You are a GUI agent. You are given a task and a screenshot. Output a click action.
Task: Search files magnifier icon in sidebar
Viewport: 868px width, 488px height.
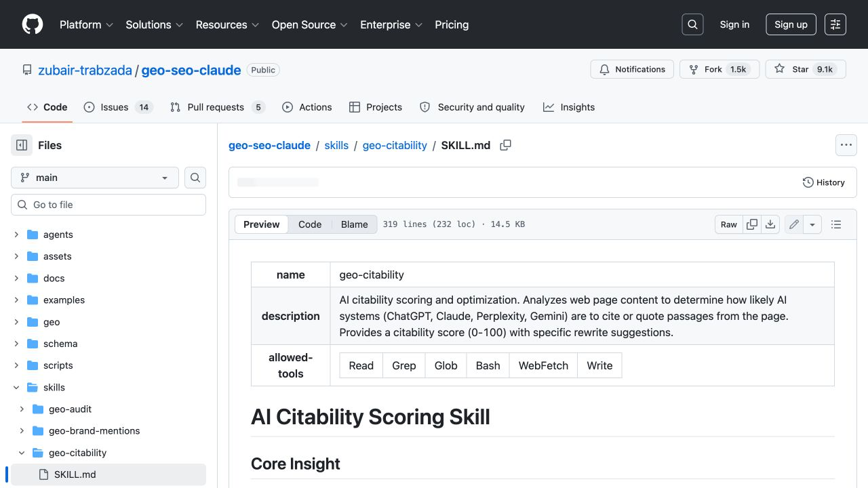[195, 178]
